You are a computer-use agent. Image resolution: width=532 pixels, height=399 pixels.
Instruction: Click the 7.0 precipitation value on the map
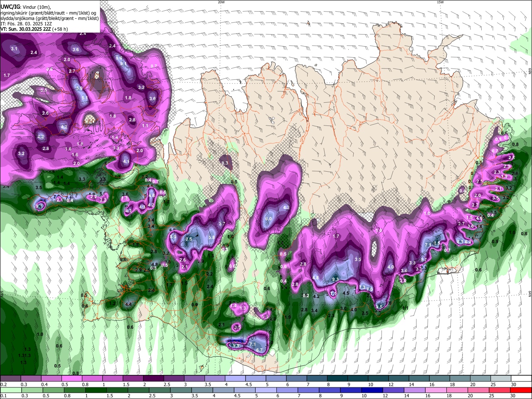coord(369,289)
